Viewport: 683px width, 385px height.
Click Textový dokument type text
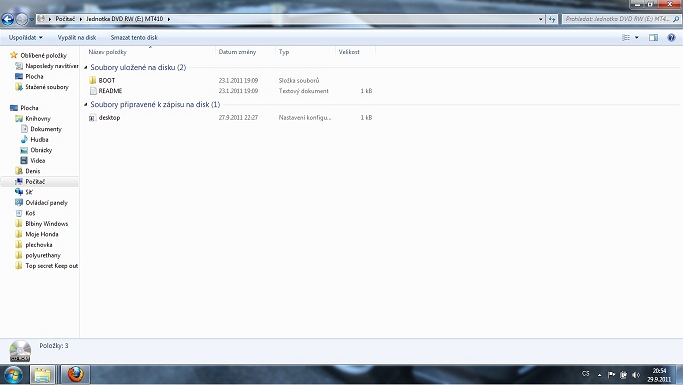[x=304, y=91]
